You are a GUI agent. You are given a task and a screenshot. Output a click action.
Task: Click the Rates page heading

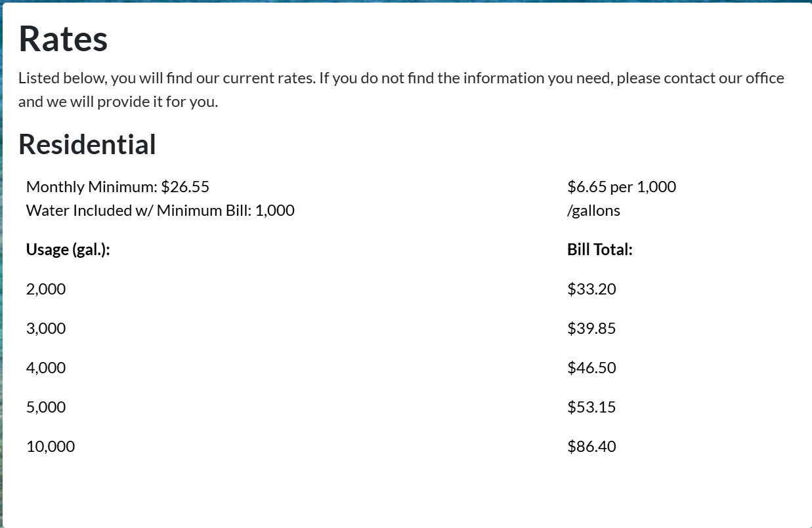click(x=63, y=39)
